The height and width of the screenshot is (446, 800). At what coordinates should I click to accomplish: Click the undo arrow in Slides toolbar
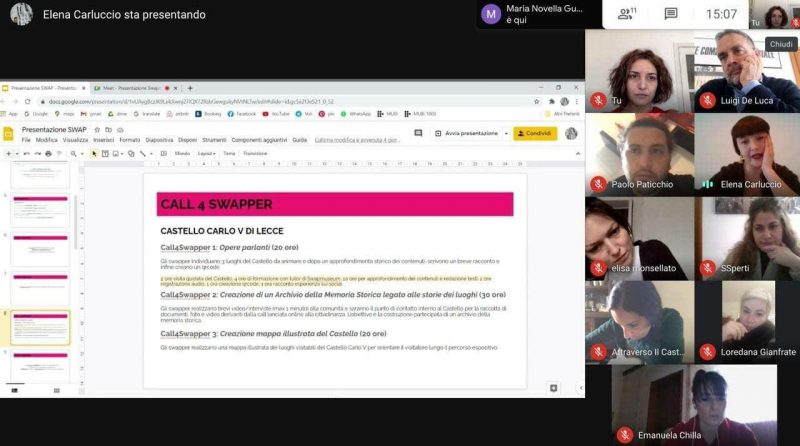(x=27, y=154)
